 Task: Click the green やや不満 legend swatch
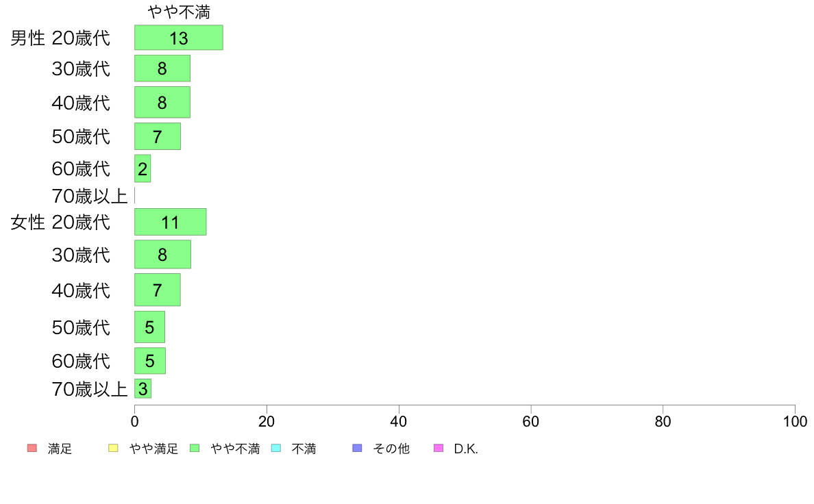195,448
